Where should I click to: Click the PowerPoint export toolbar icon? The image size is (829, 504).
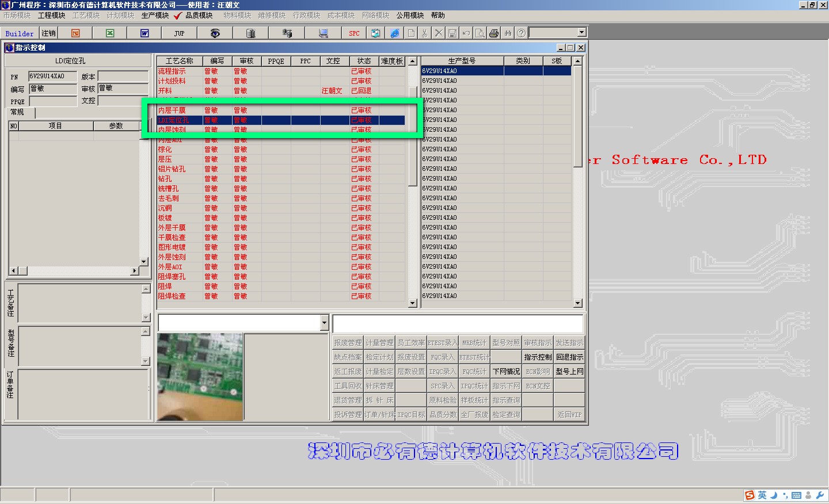pos(75,33)
